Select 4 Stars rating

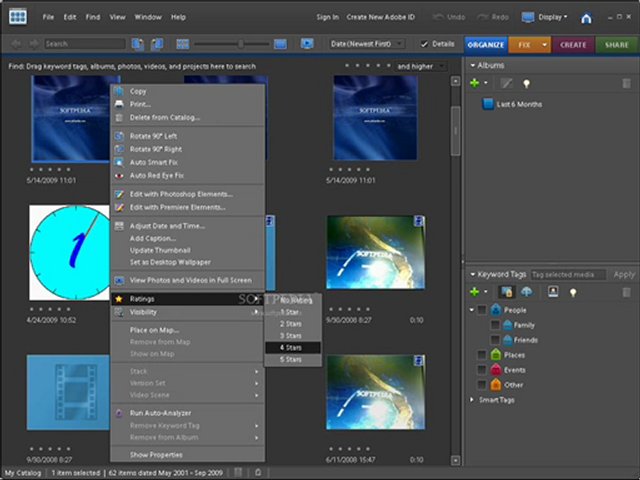coord(293,348)
